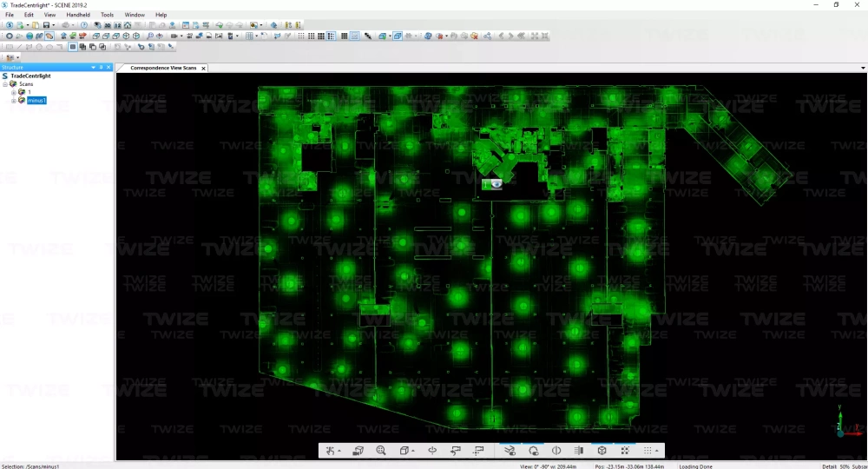Open the Window menu

tap(135, 15)
